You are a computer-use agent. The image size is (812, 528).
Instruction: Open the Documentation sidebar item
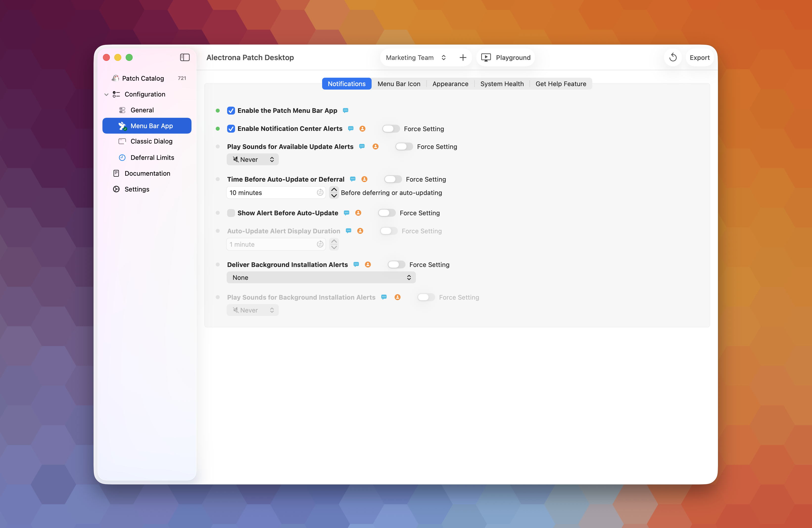pos(147,173)
